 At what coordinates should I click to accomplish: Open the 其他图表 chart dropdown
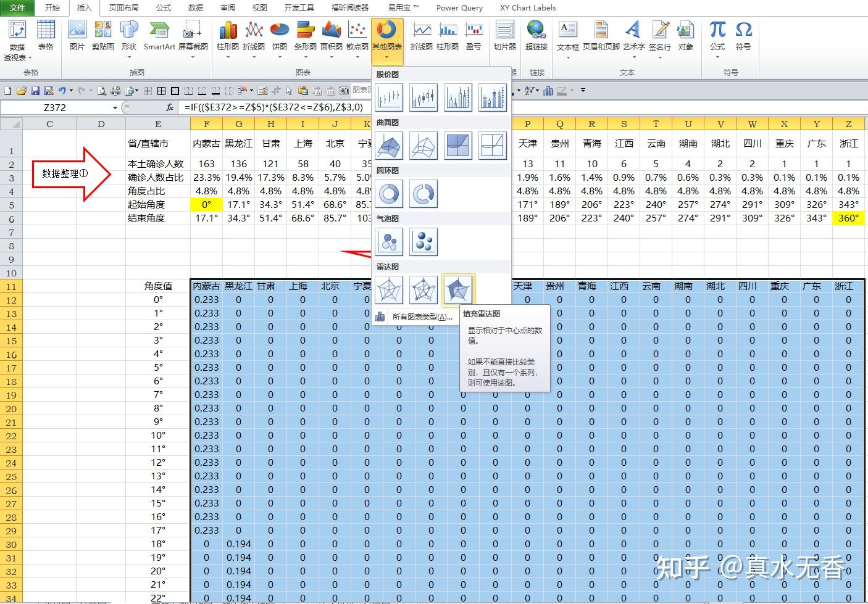pyautogui.click(x=387, y=41)
